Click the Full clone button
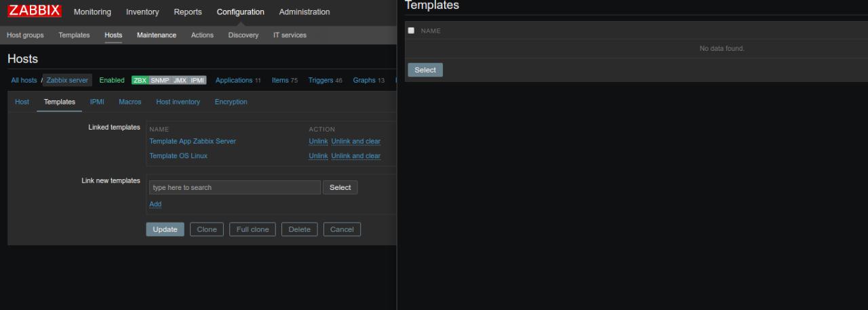This screenshot has width=868, height=310. pyautogui.click(x=253, y=229)
